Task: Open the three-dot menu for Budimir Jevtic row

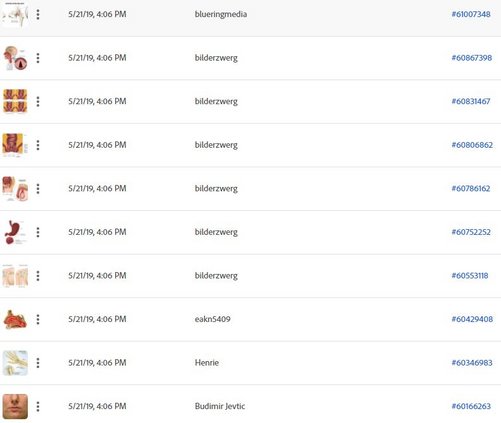Action: coord(38,406)
